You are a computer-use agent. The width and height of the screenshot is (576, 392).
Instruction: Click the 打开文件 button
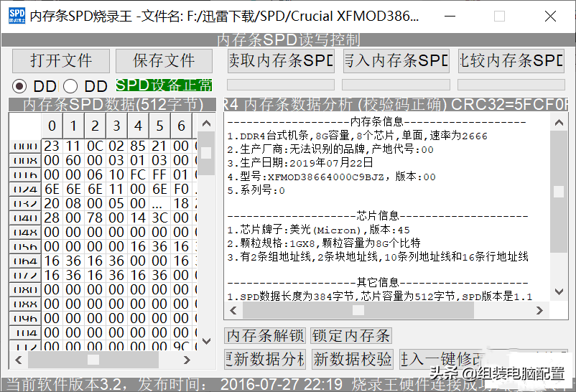(60, 61)
